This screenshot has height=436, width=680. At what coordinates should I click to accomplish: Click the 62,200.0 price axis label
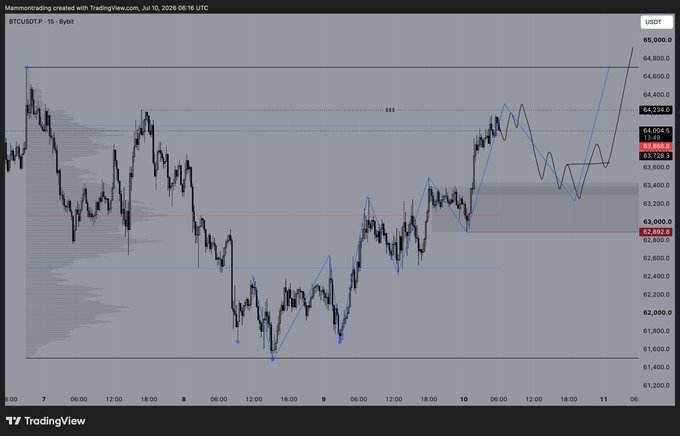pos(657,295)
